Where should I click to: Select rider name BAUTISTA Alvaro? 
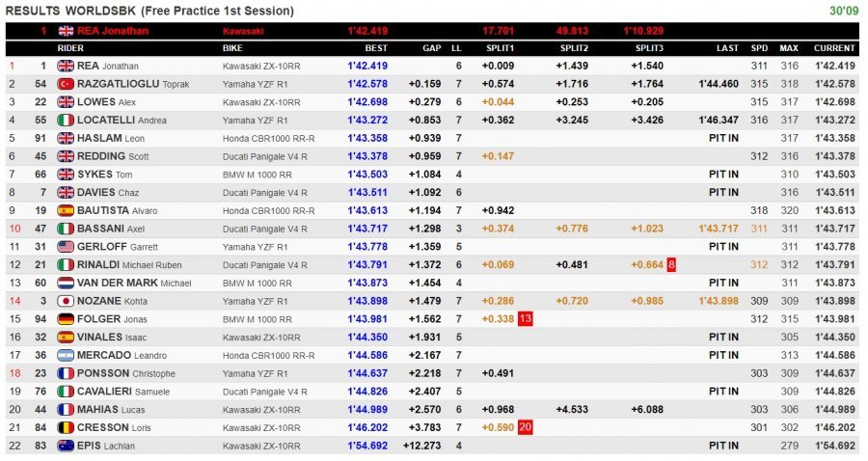117,210
